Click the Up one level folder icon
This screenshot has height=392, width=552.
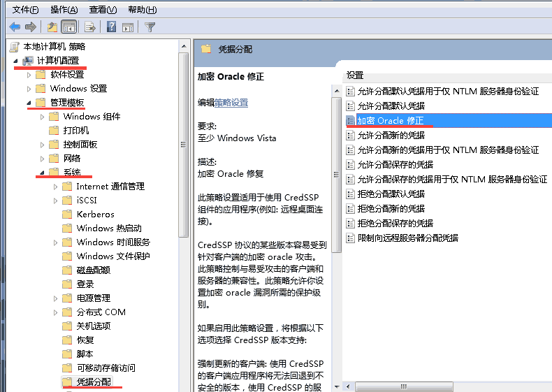pyautogui.click(x=52, y=27)
